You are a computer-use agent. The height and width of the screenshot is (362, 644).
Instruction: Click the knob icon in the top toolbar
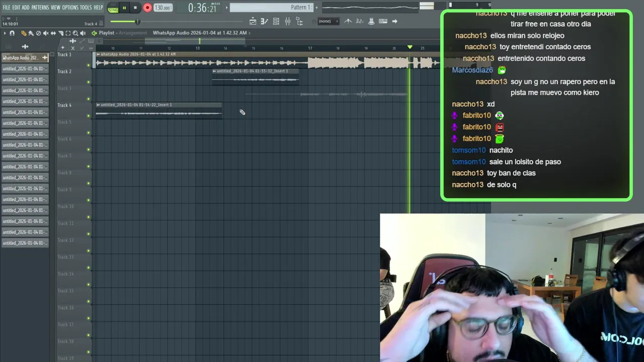tap(371, 21)
